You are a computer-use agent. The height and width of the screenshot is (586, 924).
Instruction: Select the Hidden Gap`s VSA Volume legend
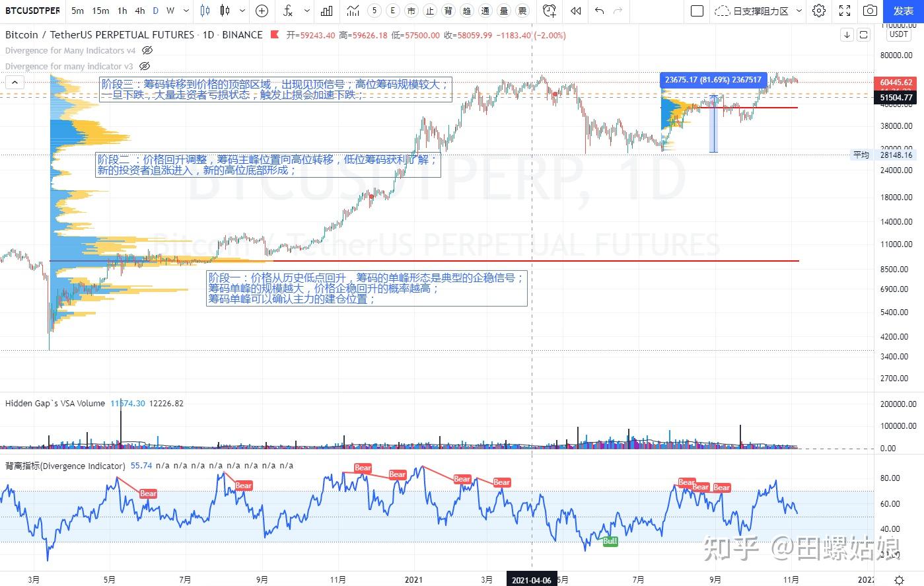(x=55, y=403)
